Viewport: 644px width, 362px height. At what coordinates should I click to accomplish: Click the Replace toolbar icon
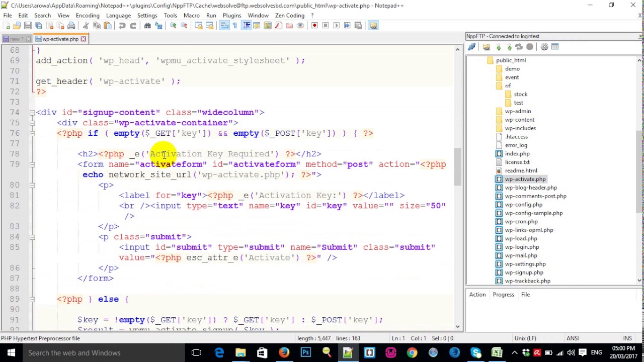[x=158, y=26]
